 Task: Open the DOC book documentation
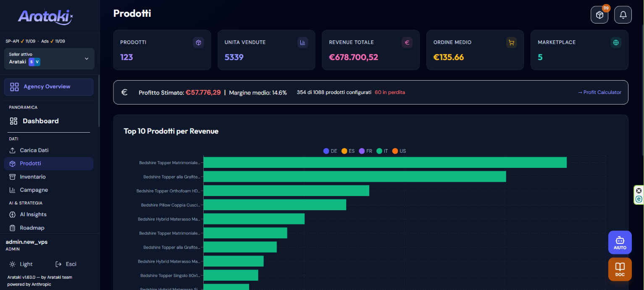point(620,269)
